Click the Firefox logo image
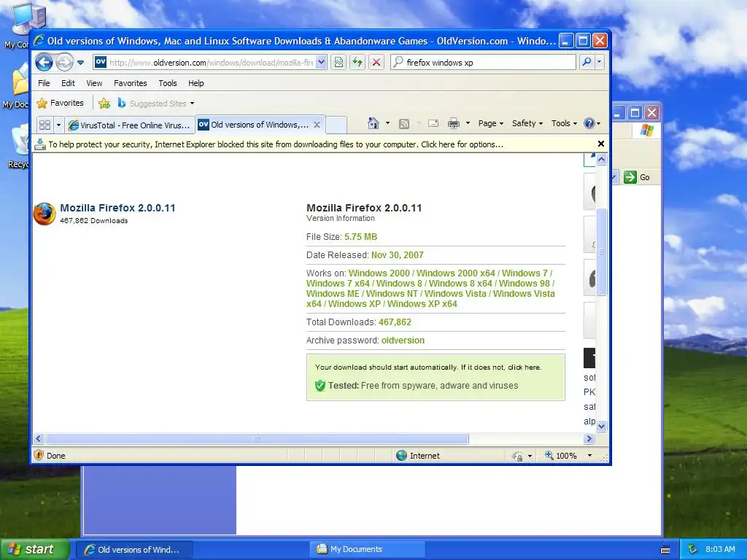747x560 pixels. pos(44,214)
